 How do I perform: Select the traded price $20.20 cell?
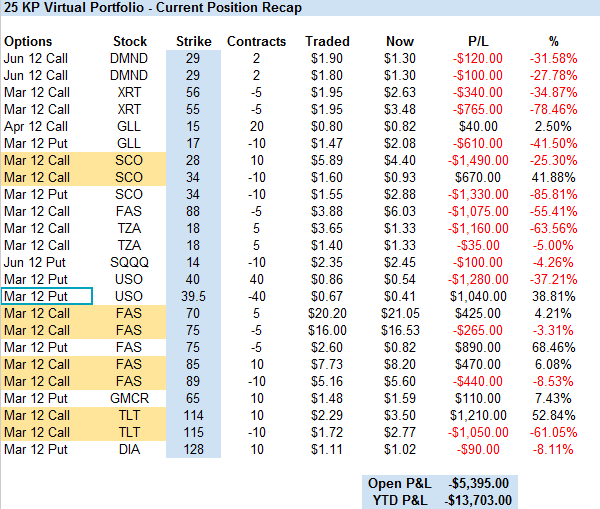327,314
